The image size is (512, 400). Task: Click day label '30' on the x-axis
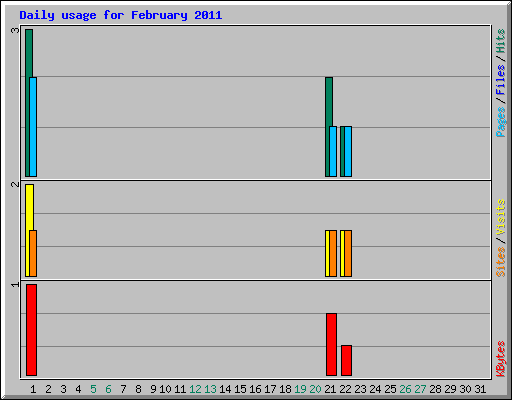[x=465, y=389]
